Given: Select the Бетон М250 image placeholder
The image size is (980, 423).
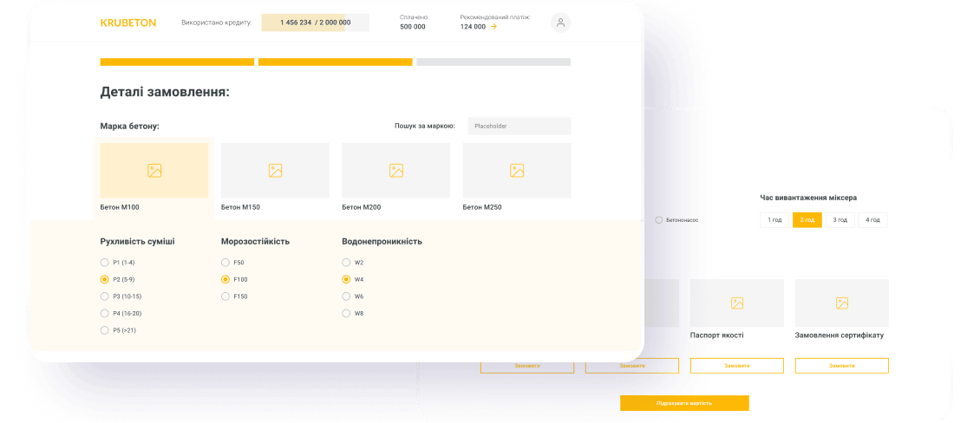Looking at the screenshot, I should click(x=517, y=171).
